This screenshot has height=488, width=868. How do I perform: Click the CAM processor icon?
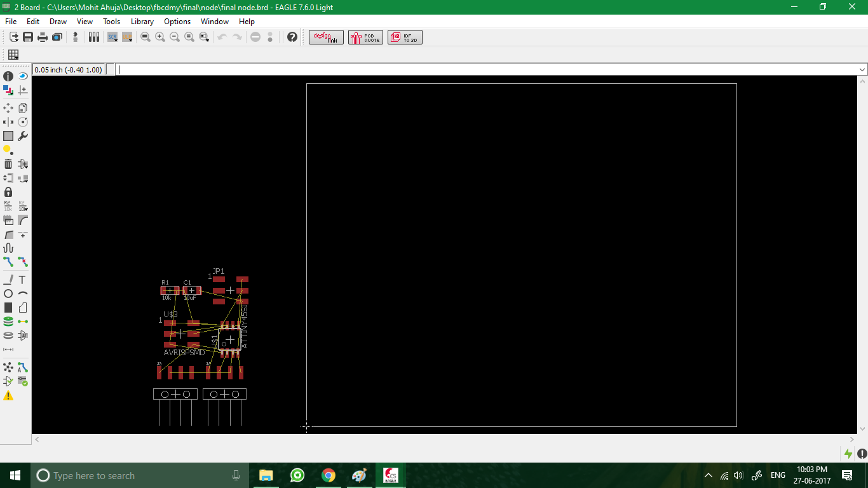point(57,37)
